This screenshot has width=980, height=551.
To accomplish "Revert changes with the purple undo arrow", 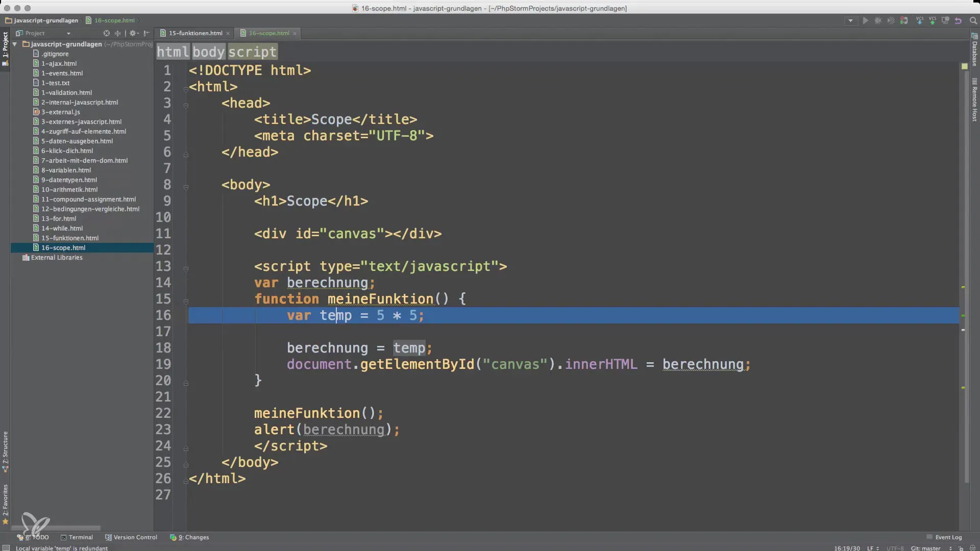I will [x=958, y=20].
